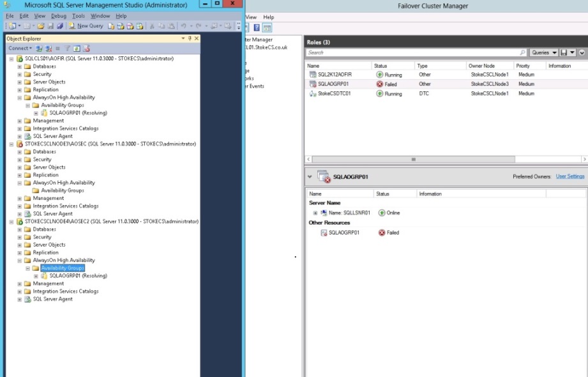Click the Save All icon in SSMS toolbar

(60, 26)
